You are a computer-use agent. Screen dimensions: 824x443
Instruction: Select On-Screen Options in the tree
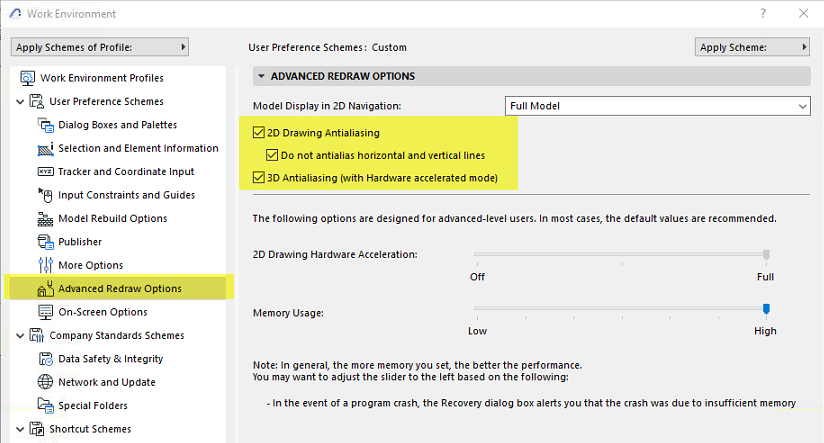pos(102,312)
